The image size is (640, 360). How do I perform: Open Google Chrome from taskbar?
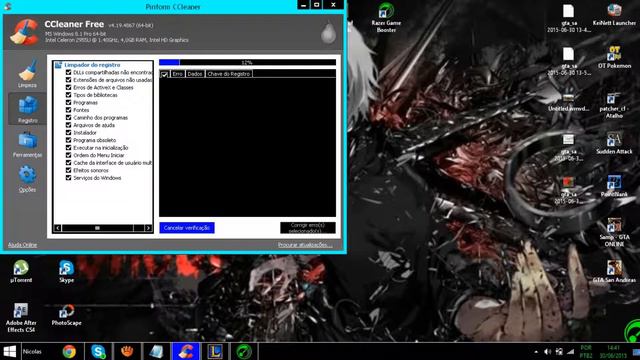(x=69, y=351)
